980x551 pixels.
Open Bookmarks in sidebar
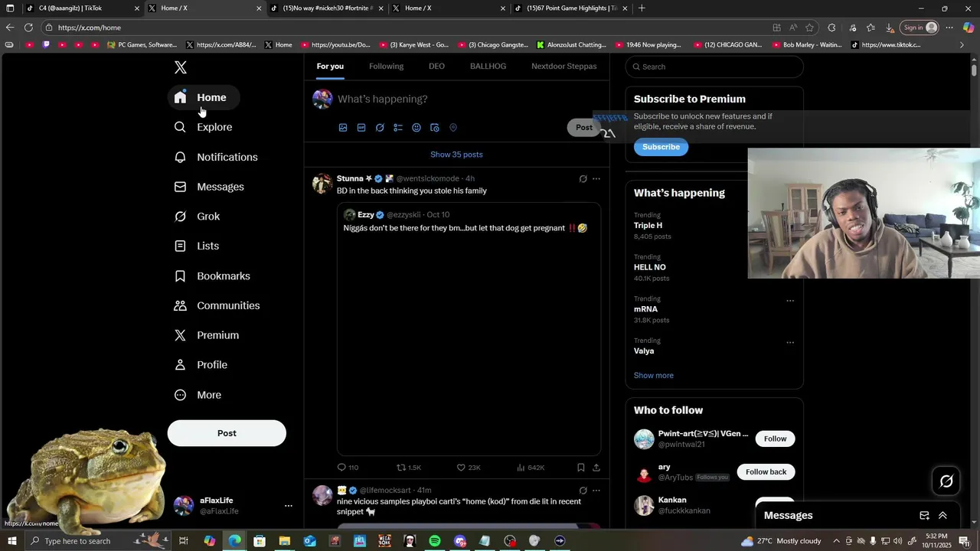(x=212, y=275)
